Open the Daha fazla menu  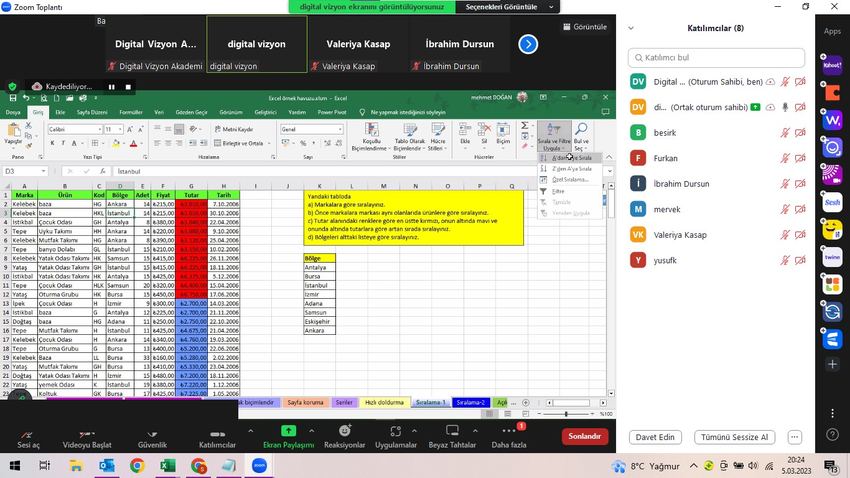[x=508, y=438]
